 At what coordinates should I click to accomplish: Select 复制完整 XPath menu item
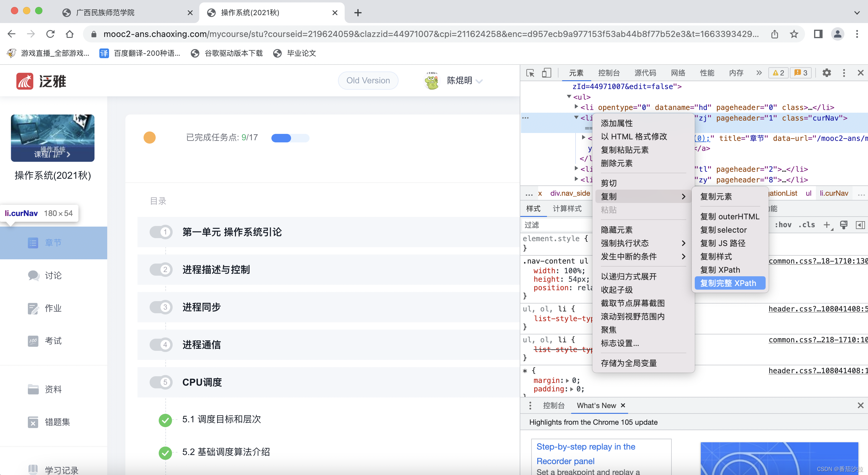730,283
